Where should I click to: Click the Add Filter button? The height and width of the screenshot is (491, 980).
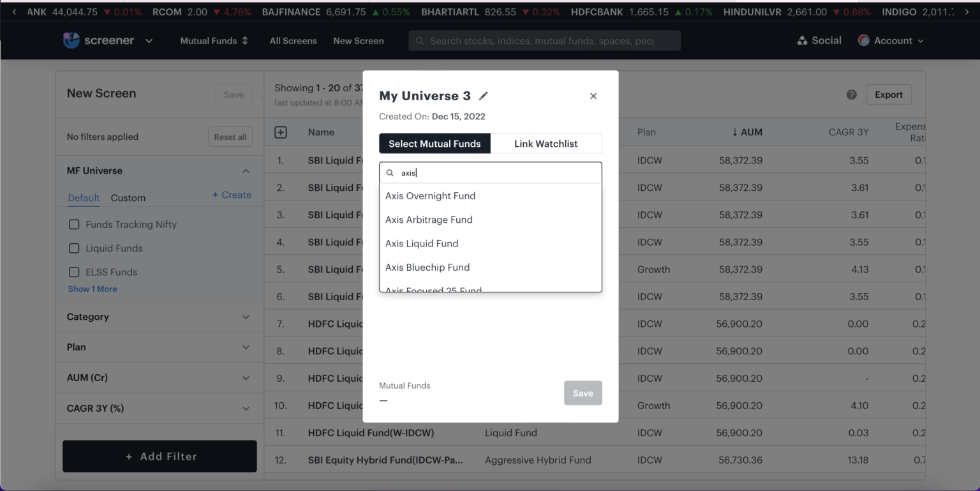click(160, 457)
